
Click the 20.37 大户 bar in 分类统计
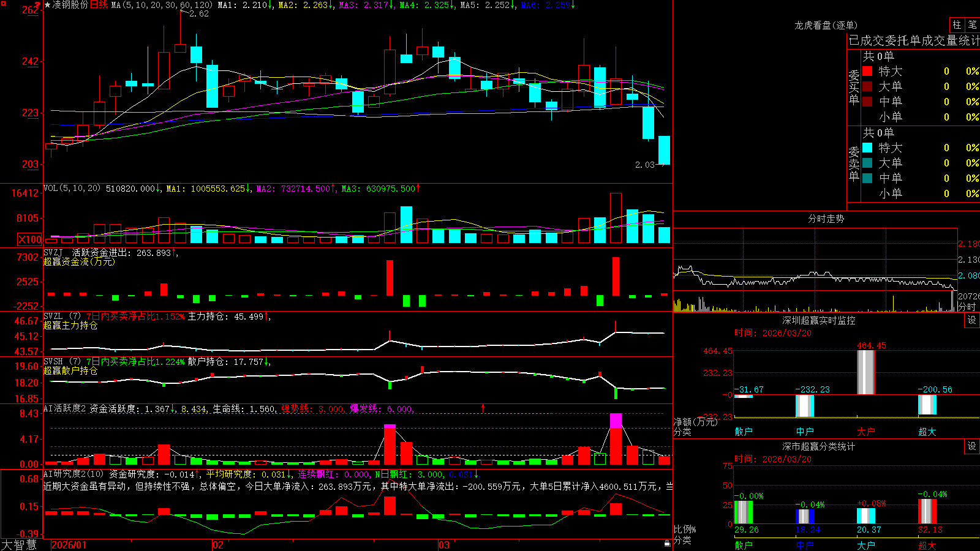point(866,515)
